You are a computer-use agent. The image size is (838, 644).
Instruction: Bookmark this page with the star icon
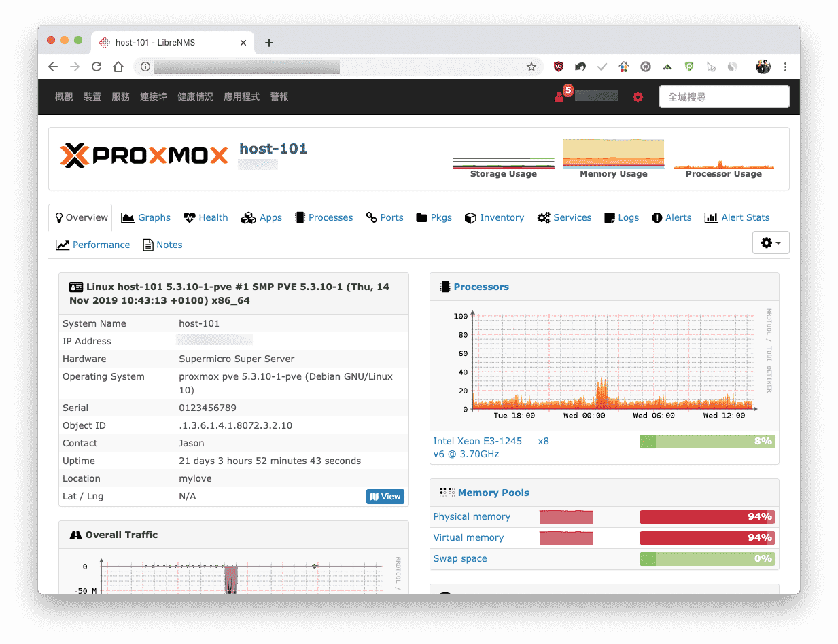coord(531,67)
